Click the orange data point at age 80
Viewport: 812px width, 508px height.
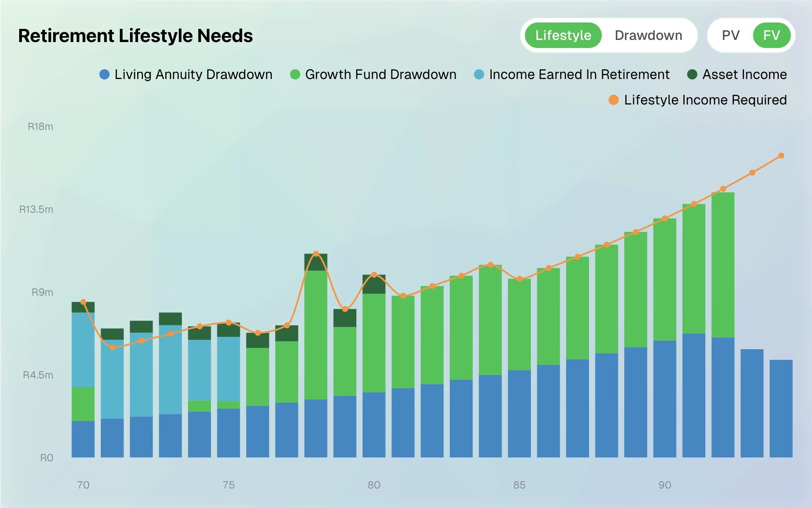[x=374, y=275]
